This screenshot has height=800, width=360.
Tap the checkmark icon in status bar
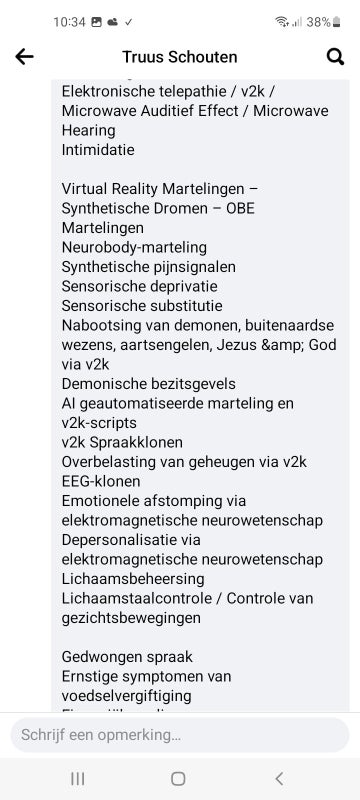[x=128, y=22]
